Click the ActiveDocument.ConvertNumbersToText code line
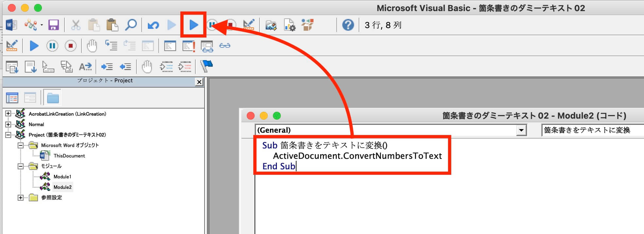644x234 pixels. pos(357,156)
